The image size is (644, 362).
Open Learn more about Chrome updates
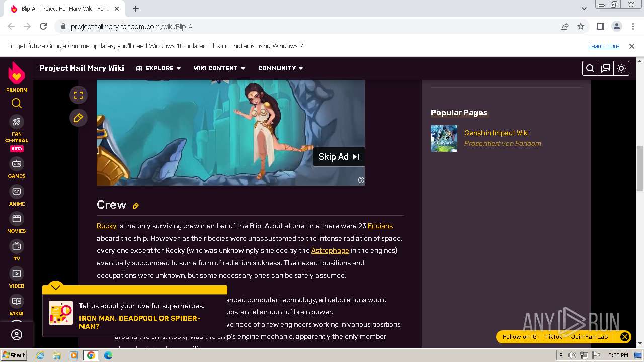pyautogui.click(x=604, y=46)
